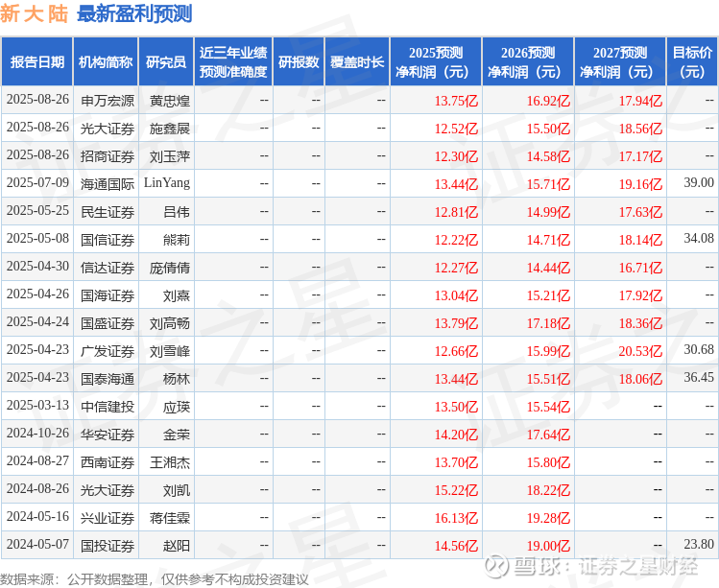Click institution 华安证券
719x588 pixels.
108,435
